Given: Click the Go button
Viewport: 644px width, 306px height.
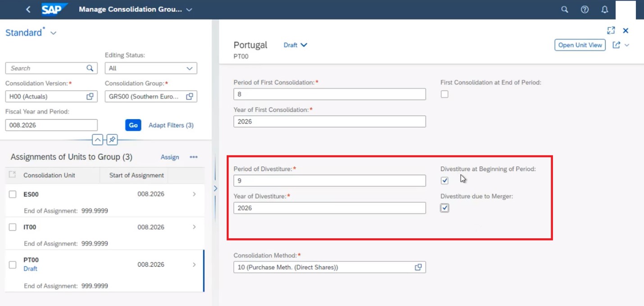Looking at the screenshot, I should point(133,125).
